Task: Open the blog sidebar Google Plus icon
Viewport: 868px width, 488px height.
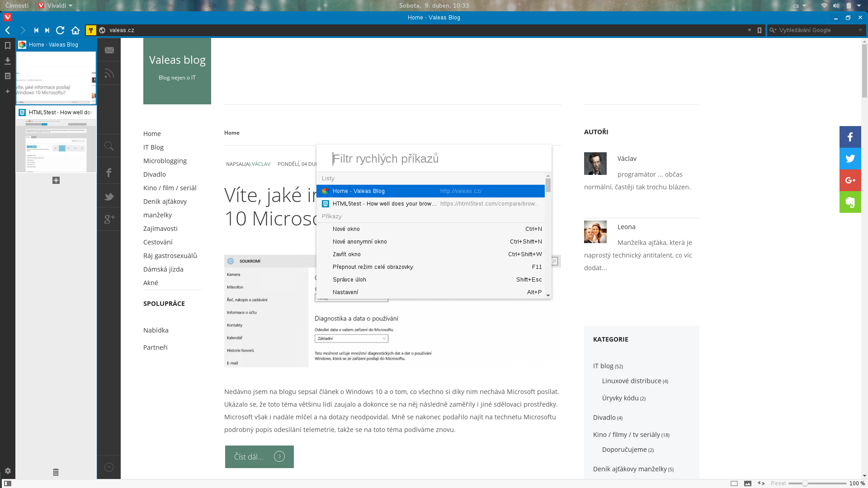Action: coord(109,219)
